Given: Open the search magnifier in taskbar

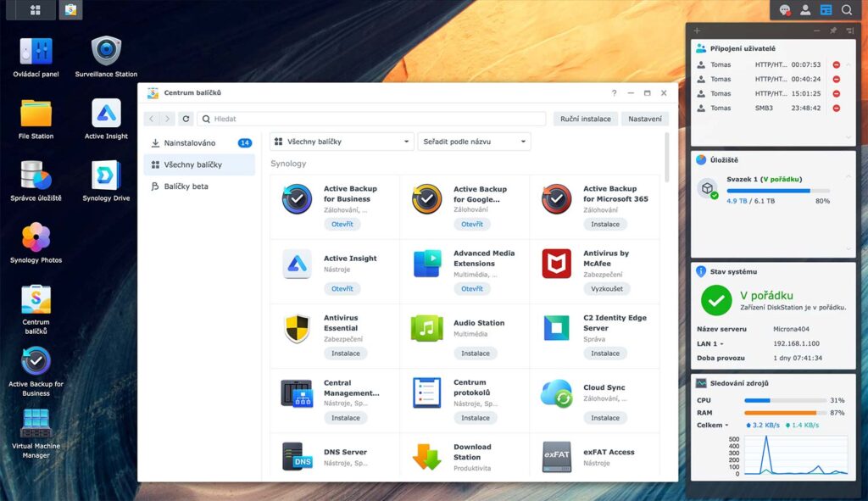Looking at the screenshot, I should coord(847,10).
